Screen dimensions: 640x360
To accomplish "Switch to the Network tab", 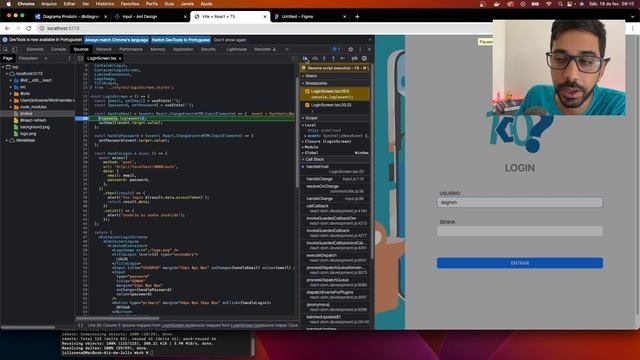I will click(104, 49).
